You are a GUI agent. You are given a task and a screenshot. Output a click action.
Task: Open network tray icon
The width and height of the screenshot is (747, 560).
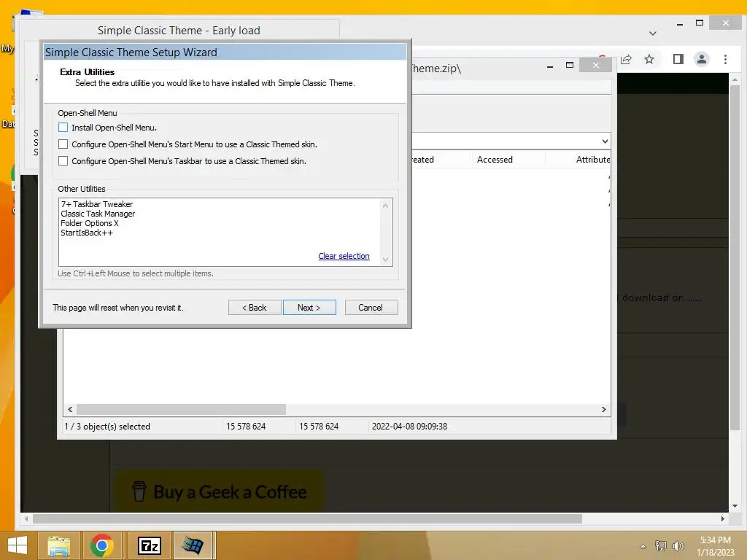point(660,545)
